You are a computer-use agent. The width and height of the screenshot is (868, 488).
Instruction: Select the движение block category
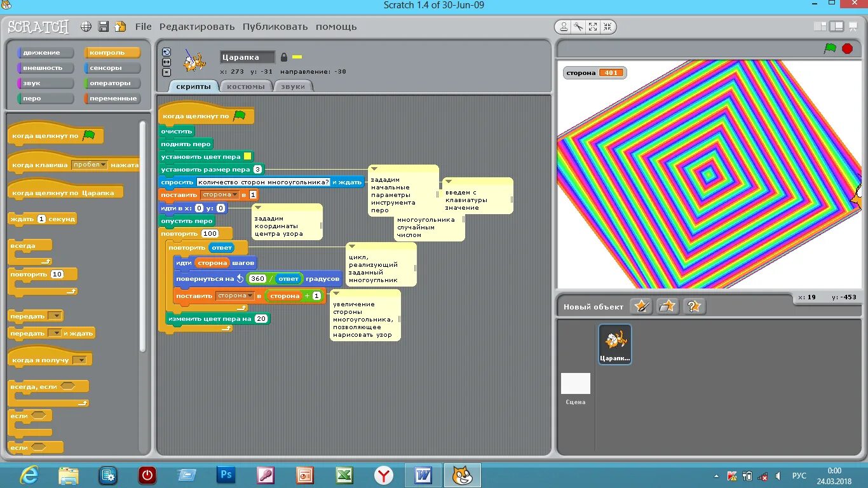pyautogui.click(x=46, y=53)
